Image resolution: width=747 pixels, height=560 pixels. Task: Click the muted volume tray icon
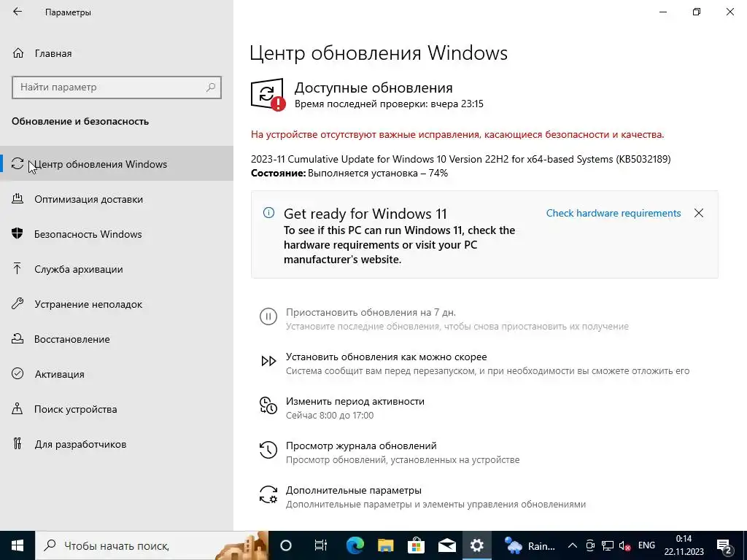click(624, 545)
